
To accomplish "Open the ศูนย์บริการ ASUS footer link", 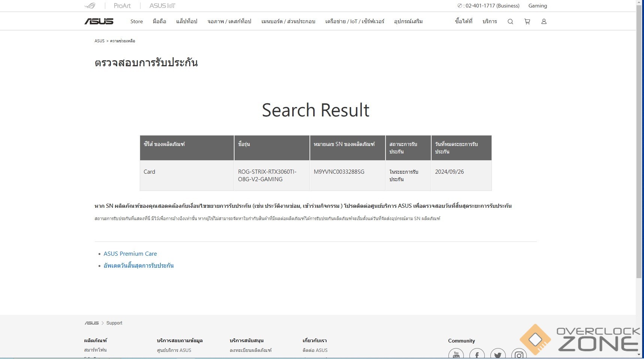I will 174,350.
